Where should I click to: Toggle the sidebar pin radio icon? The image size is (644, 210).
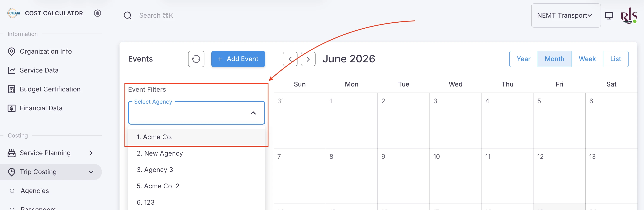tap(98, 13)
